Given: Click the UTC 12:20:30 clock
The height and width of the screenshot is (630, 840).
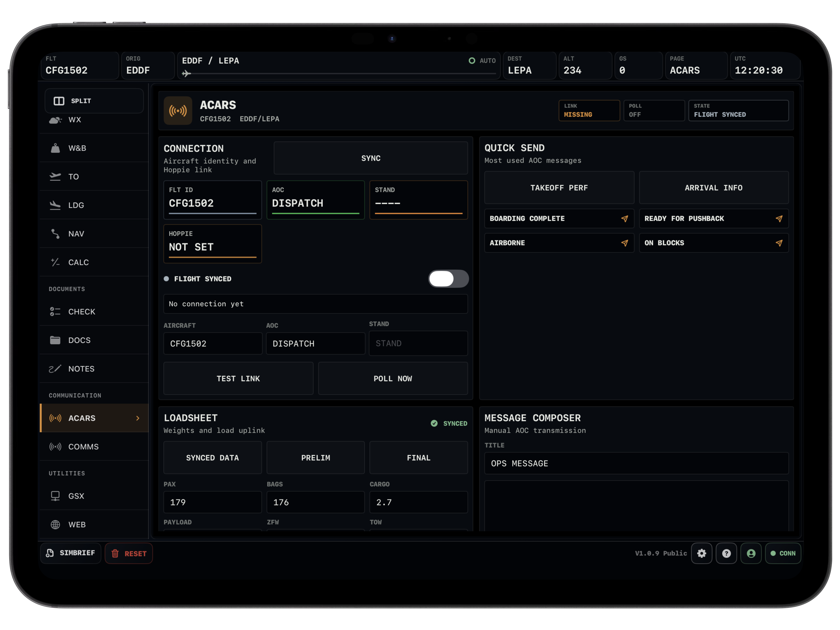Looking at the screenshot, I should tap(765, 66).
